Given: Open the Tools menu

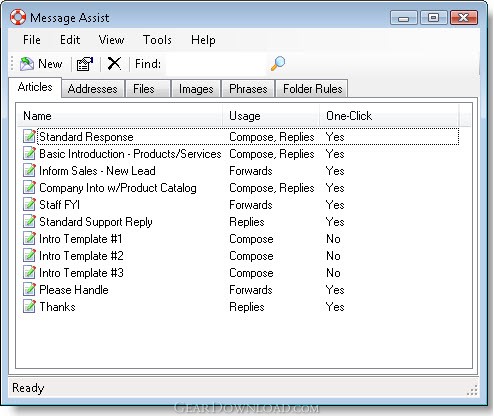Looking at the screenshot, I should tap(157, 40).
